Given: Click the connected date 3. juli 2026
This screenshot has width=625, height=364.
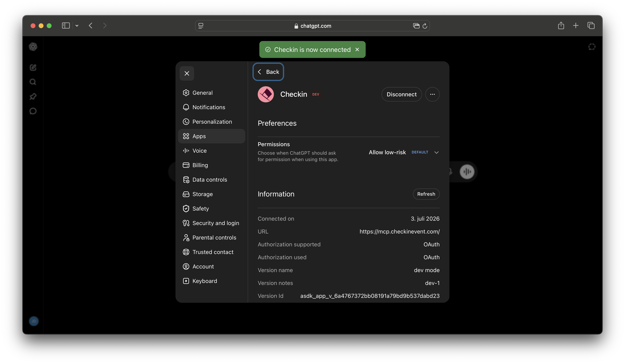Looking at the screenshot, I should coord(425,219).
